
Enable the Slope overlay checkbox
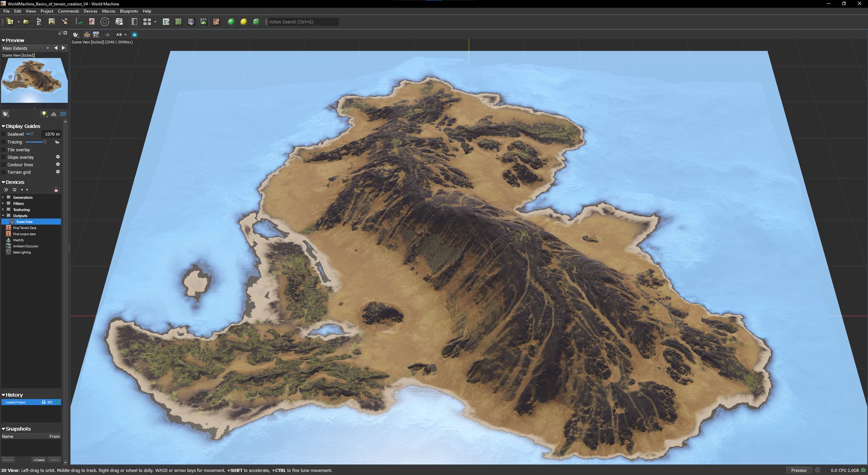(x=4, y=157)
